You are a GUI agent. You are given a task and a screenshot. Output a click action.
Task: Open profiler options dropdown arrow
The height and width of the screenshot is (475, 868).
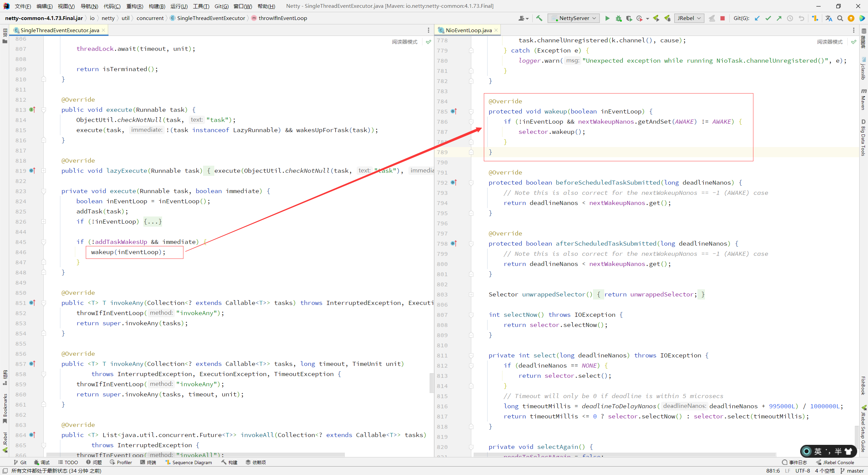pyautogui.click(x=647, y=19)
